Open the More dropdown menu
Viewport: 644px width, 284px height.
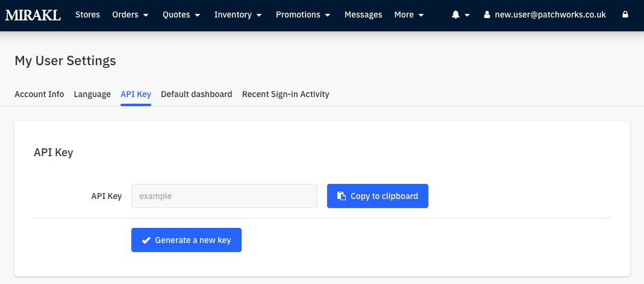(x=409, y=14)
